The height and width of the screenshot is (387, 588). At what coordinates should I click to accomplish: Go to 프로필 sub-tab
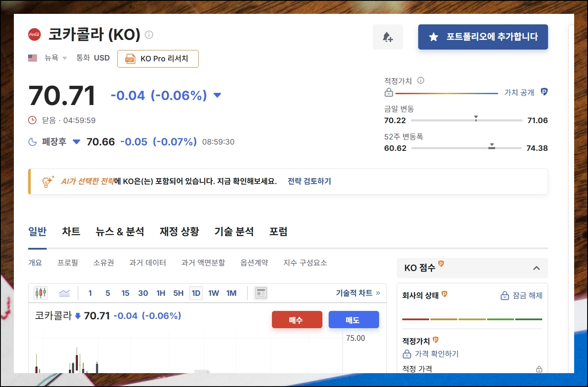(x=68, y=263)
